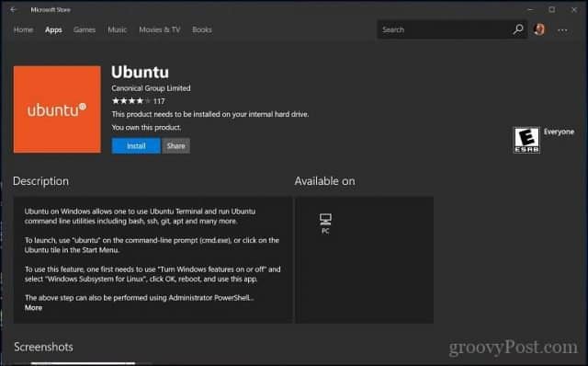Click the star rating for Ubuntu
The height and width of the screenshot is (366, 588).
[131, 100]
